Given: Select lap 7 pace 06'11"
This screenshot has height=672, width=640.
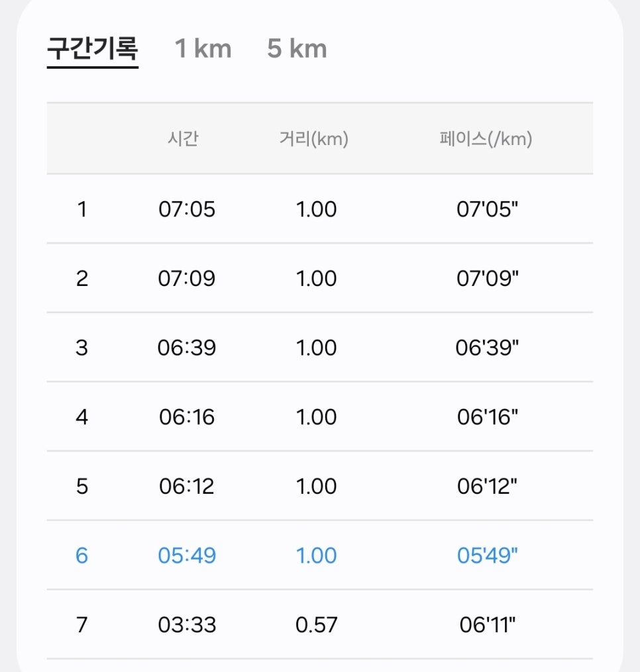Looking at the screenshot, I should click(x=488, y=625).
